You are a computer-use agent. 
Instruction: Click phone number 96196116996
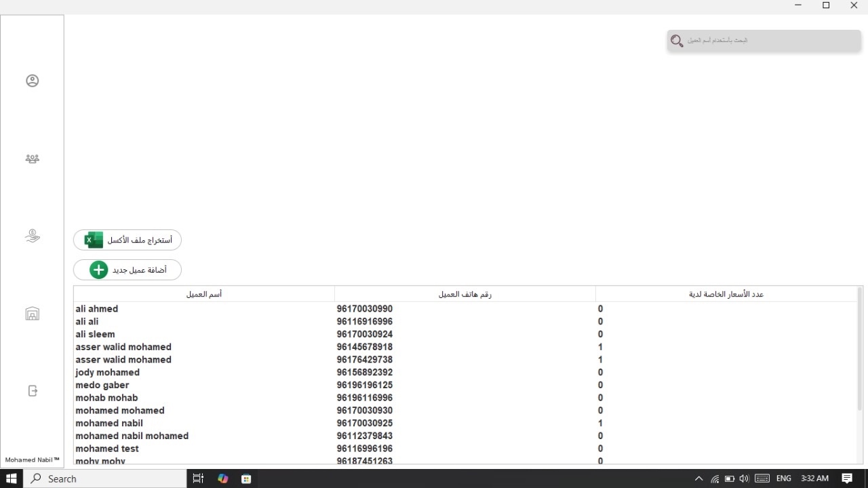point(365,398)
